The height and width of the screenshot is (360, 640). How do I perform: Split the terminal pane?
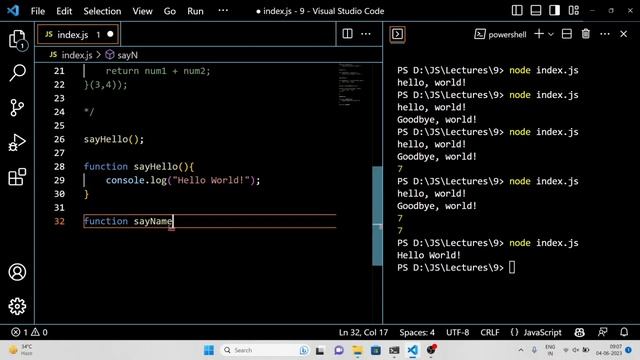(x=567, y=34)
